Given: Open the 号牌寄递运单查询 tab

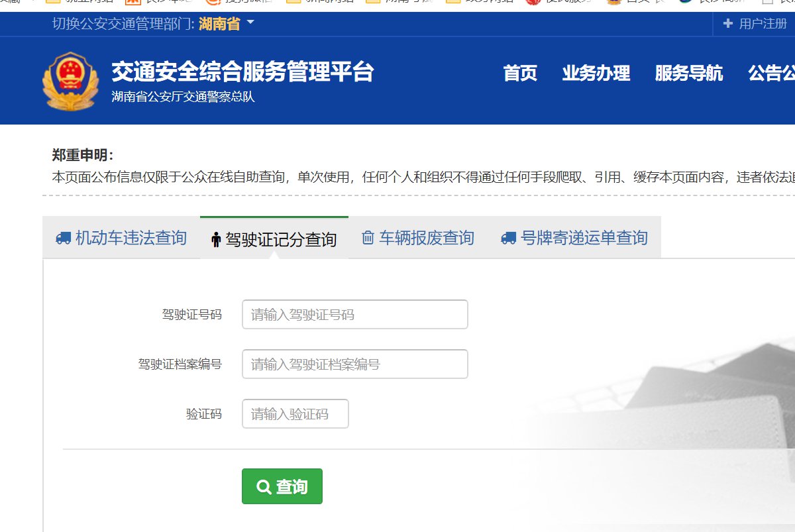Looking at the screenshot, I should [x=584, y=238].
